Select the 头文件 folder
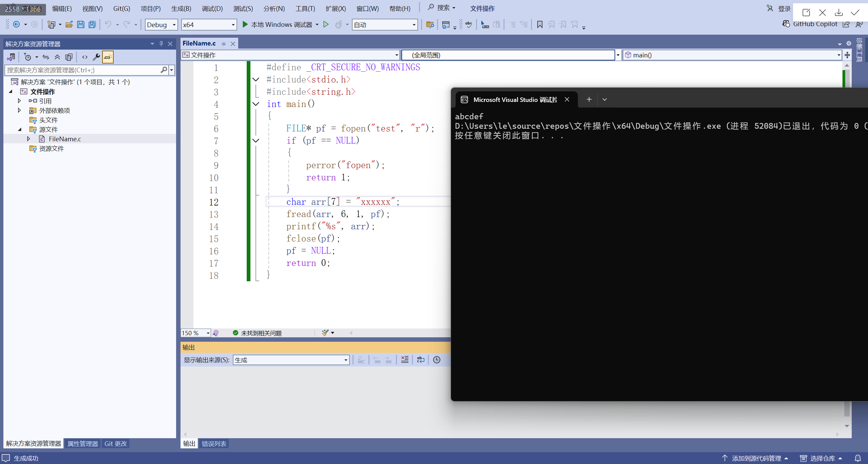This screenshot has width=868, height=464. coord(48,120)
